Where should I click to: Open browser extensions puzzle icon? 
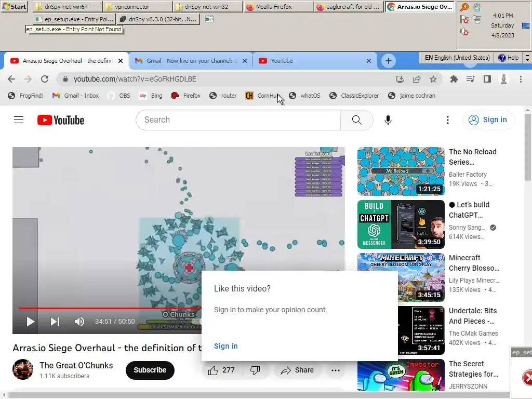[x=454, y=79]
